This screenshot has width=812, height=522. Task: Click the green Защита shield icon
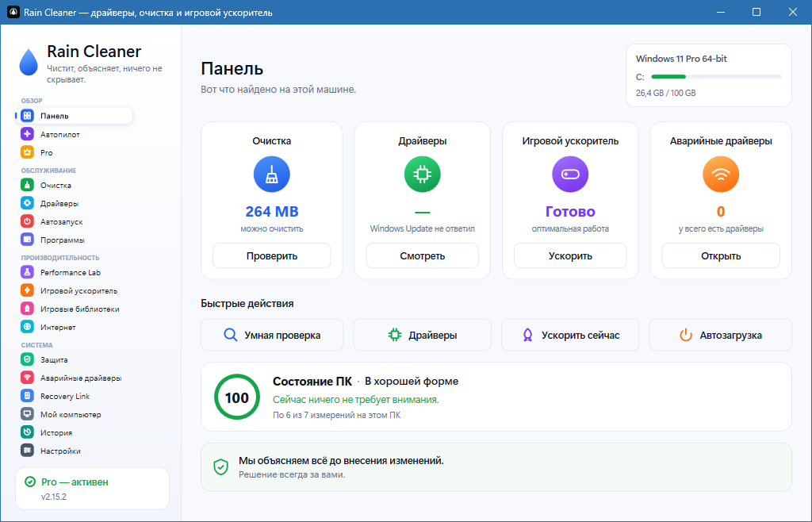point(28,359)
